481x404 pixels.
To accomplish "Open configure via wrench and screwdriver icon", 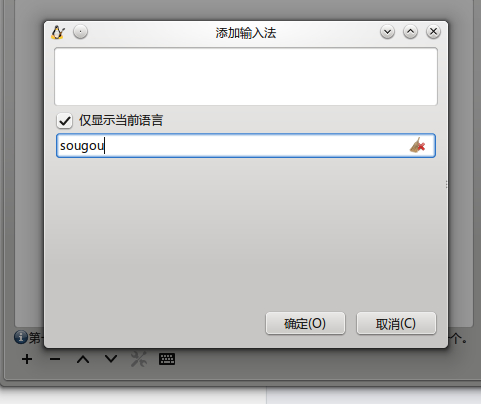I will 139,359.
